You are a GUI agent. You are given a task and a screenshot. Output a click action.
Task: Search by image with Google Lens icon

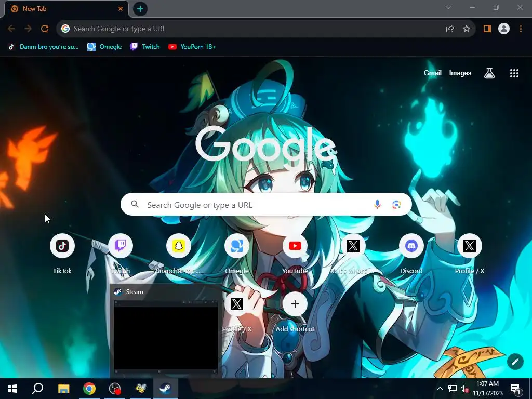396,205
